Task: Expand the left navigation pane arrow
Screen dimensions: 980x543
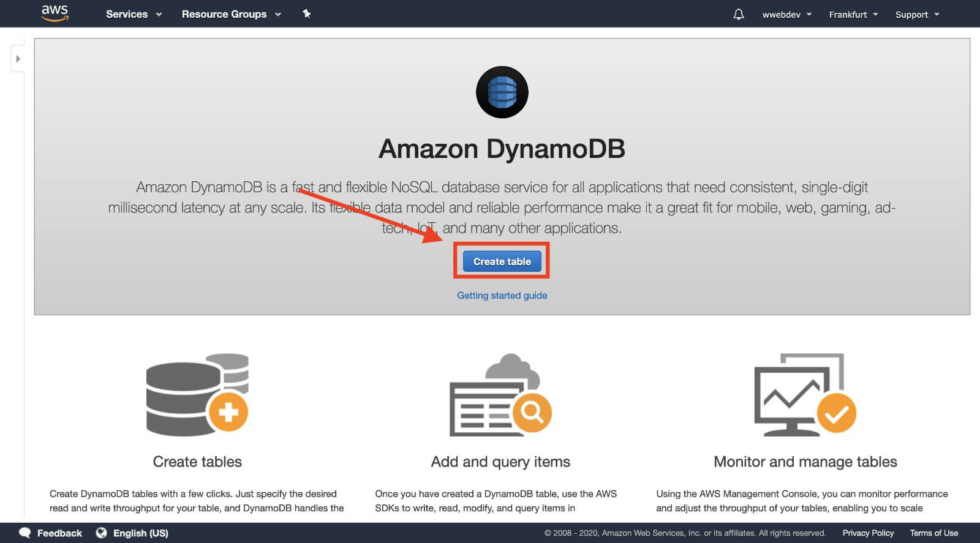Action: 18,59
